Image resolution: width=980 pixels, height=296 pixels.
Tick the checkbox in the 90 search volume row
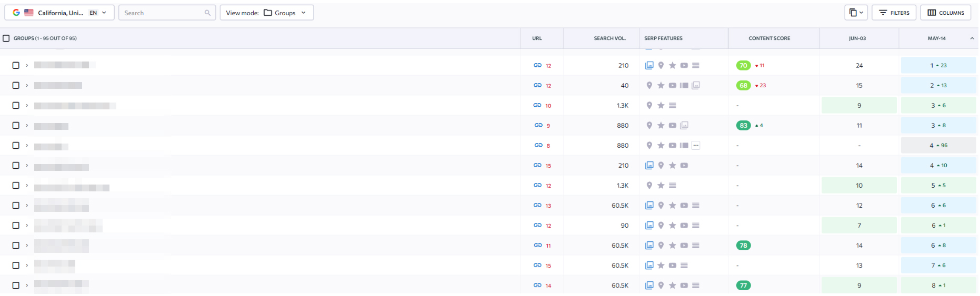[16, 226]
